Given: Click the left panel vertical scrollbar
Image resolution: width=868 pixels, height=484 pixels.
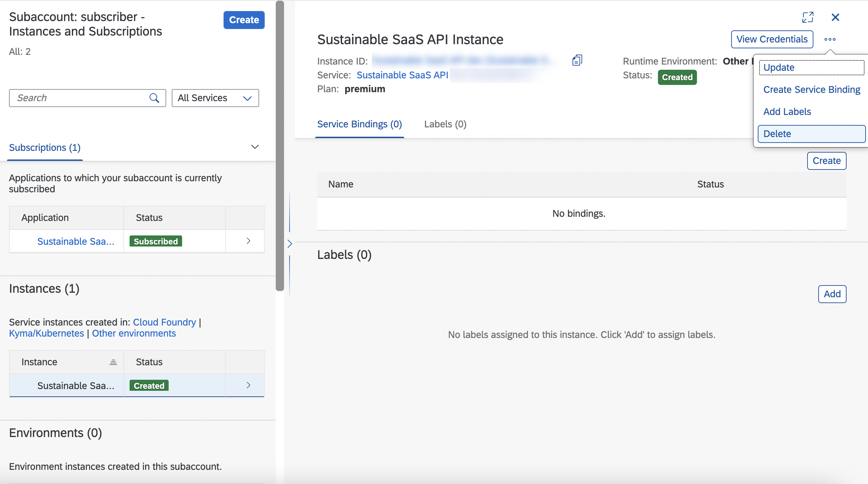Looking at the screenshot, I should 280,146.
